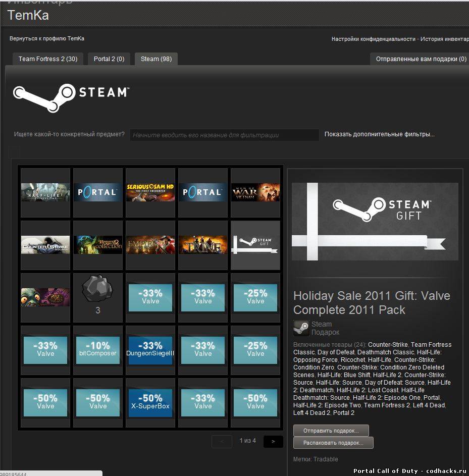
Task: Switch to the Steam (98) tab
Action: 156,59
